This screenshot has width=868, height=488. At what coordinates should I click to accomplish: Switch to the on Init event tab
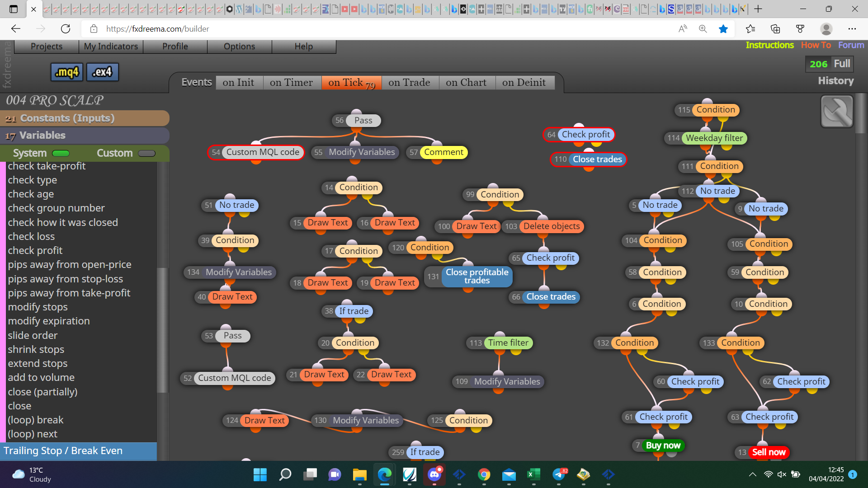[x=238, y=83]
